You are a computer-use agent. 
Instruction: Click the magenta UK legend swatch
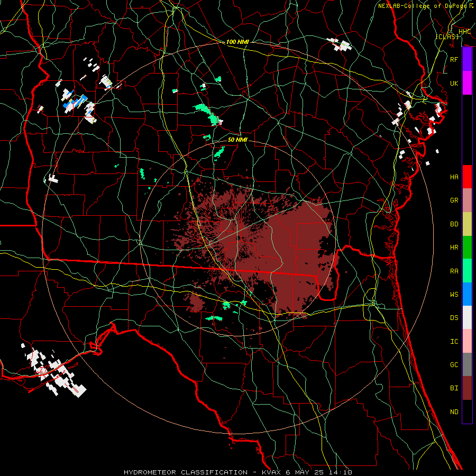coord(467,83)
